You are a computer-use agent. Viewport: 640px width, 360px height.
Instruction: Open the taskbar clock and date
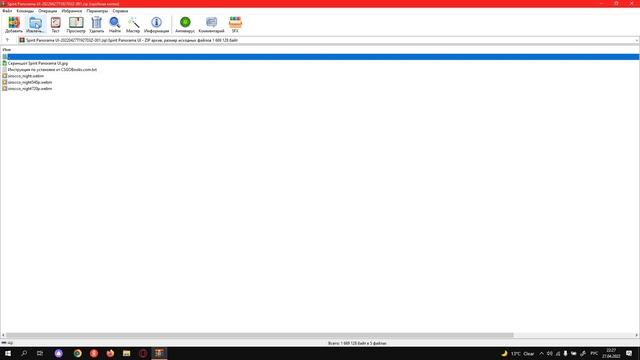[x=611, y=353]
